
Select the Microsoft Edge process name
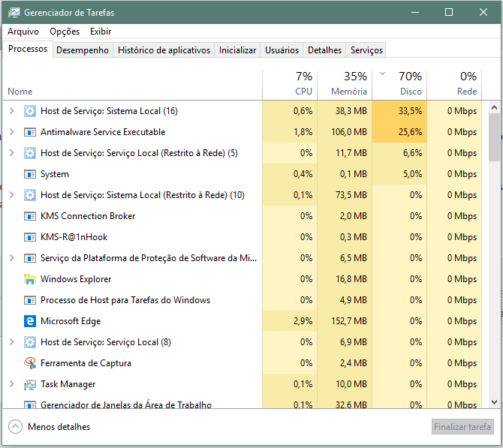point(71,321)
